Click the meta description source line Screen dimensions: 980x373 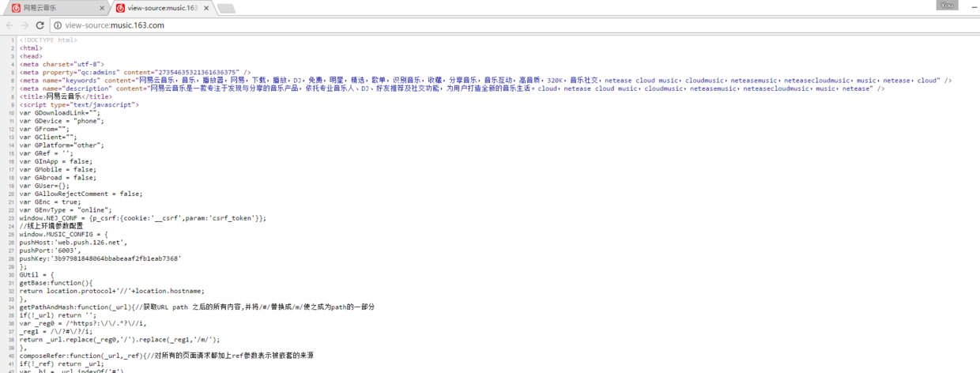(x=452, y=89)
